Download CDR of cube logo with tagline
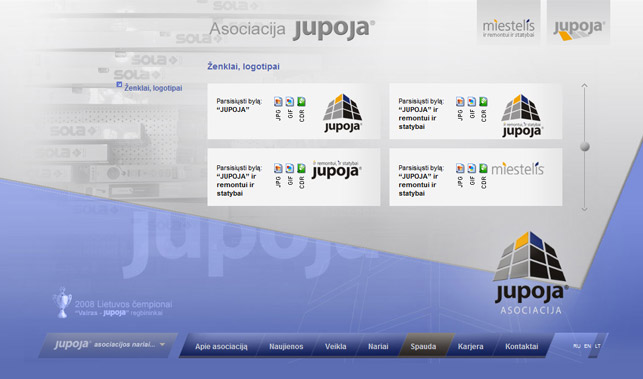This screenshot has height=379, width=643. pyautogui.click(x=483, y=102)
